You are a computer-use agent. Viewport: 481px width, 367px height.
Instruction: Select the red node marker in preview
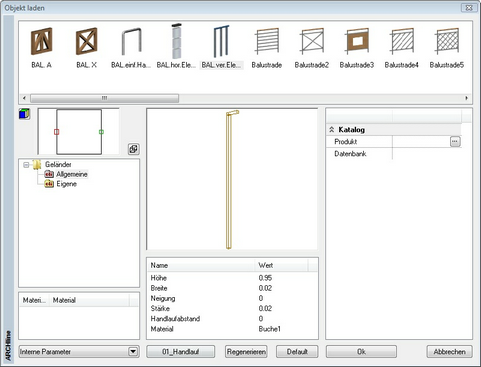(x=57, y=132)
